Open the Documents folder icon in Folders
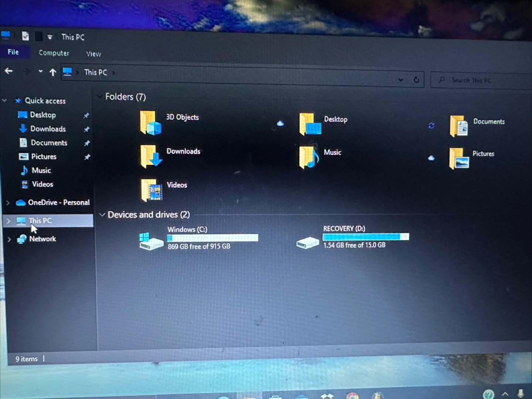 (459, 126)
